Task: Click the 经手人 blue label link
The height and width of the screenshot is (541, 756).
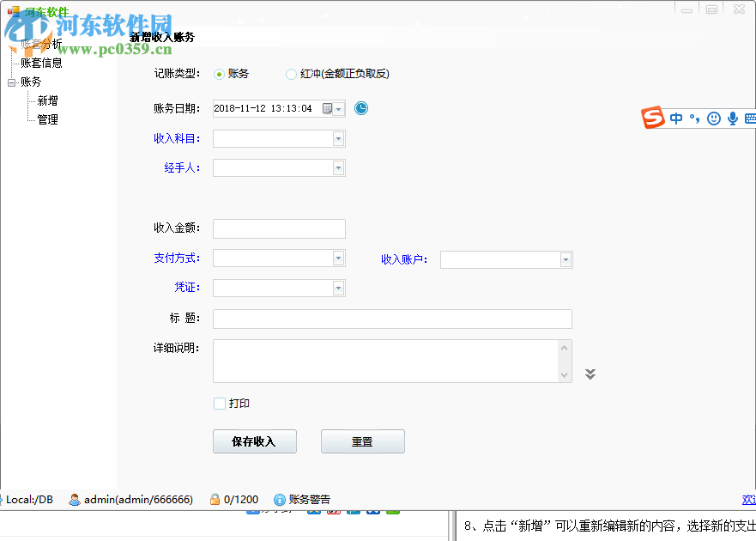Action: pyautogui.click(x=182, y=168)
